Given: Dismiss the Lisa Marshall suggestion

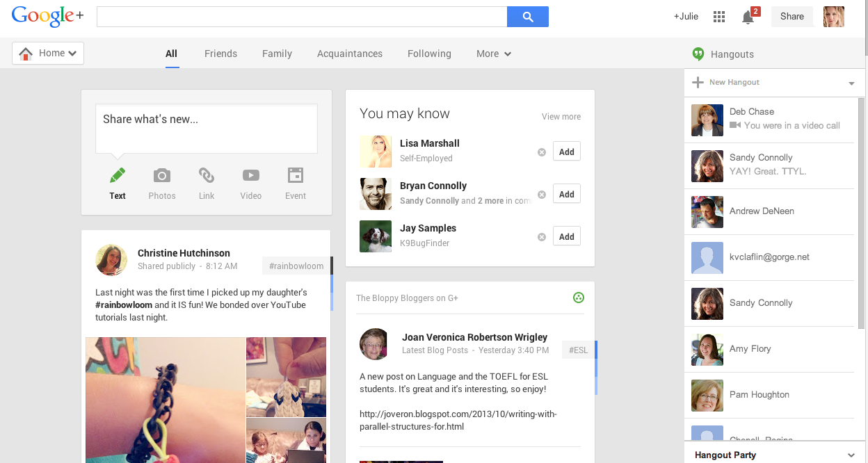Looking at the screenshot, I should [541, 152].
